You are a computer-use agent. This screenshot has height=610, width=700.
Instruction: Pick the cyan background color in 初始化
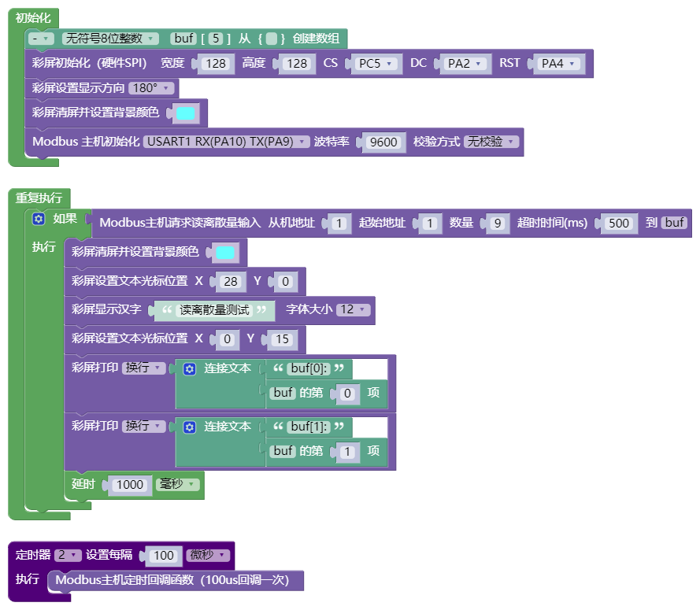[186, 113]
